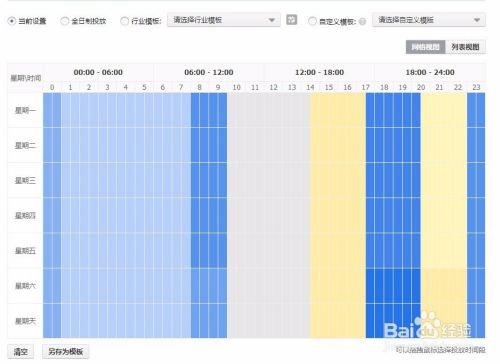This screenshot has height=364, width=500.
Task: Select the 全日制投放 radio option
Action: 64,21
